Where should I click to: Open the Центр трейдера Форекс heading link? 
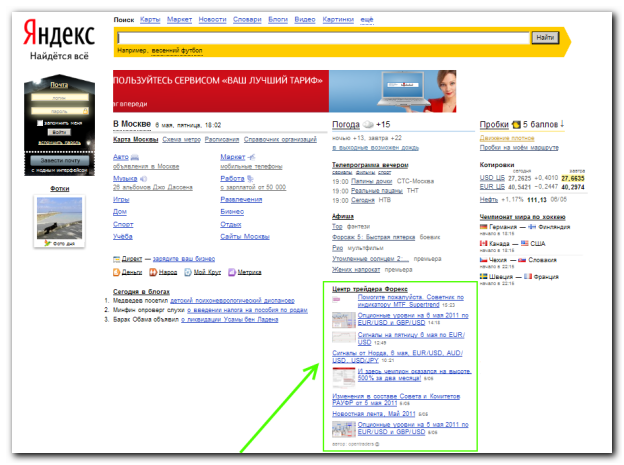(370, 289)
